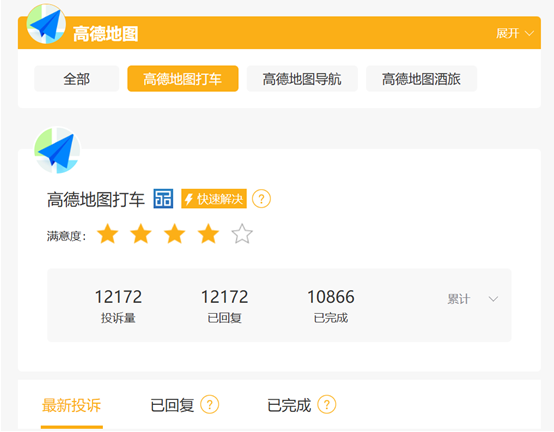
Task: Select the 高德地图酒旅 filter option
Action: [x=422, y=79]
